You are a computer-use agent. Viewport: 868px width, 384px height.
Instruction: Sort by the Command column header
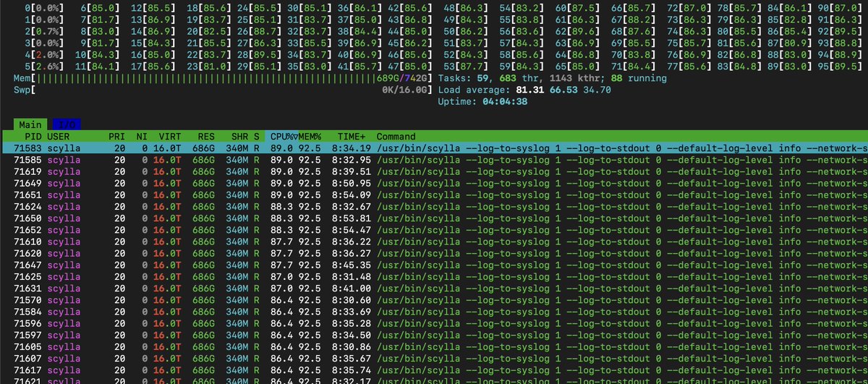[396, 136]
